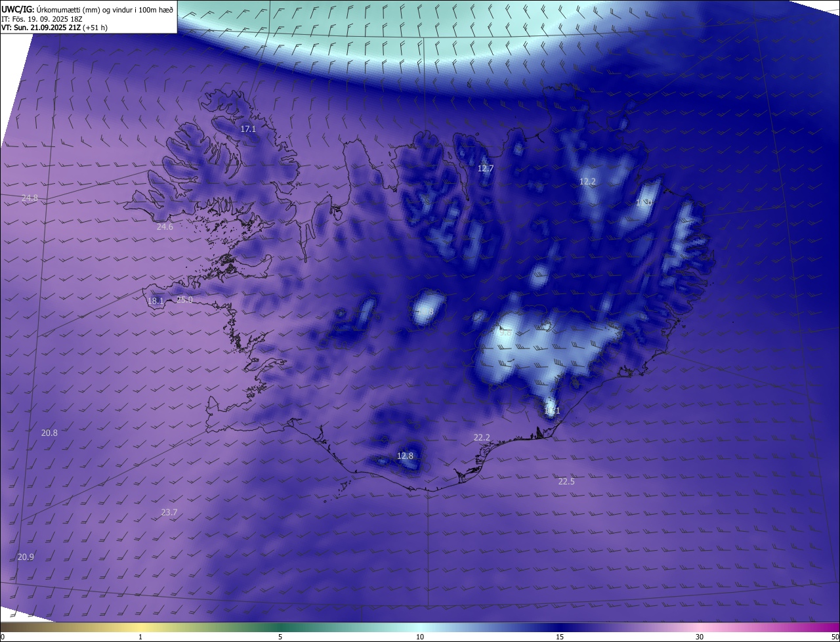Click the title 'UWC/IG: Úrkomumætti (mm) og vindur'
840x642 pixels.
click(87, 9)
